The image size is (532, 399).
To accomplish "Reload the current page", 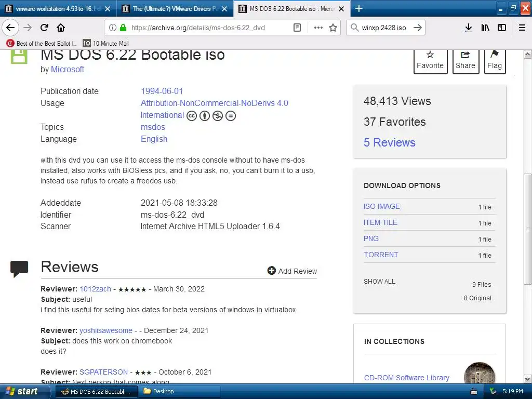I will tap(44, 28).
